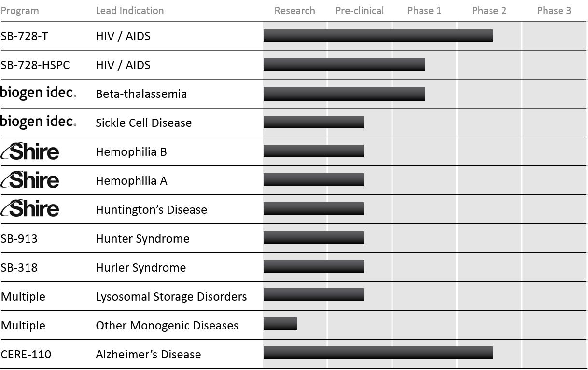Select the SB-728-HSPC program name

[35, 65]
